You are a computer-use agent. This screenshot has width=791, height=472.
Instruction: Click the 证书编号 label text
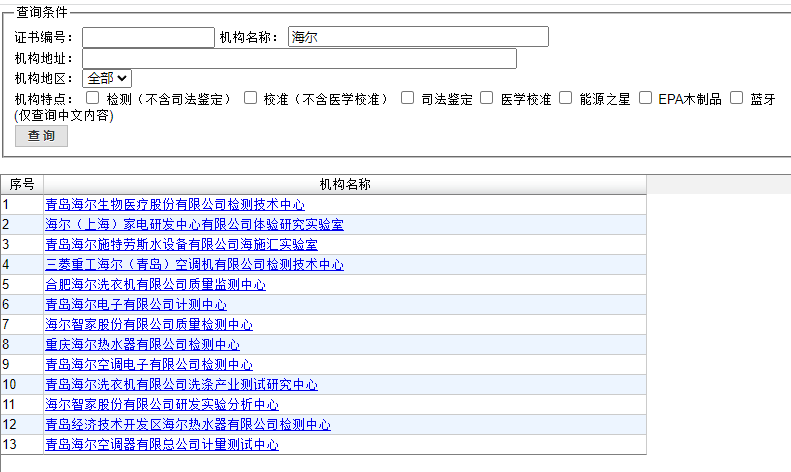point(43,37)
